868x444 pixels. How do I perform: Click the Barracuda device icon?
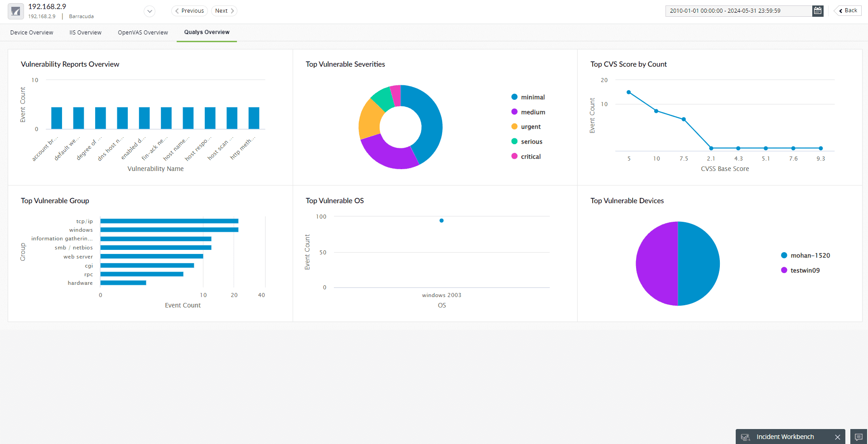coord(16,11)
